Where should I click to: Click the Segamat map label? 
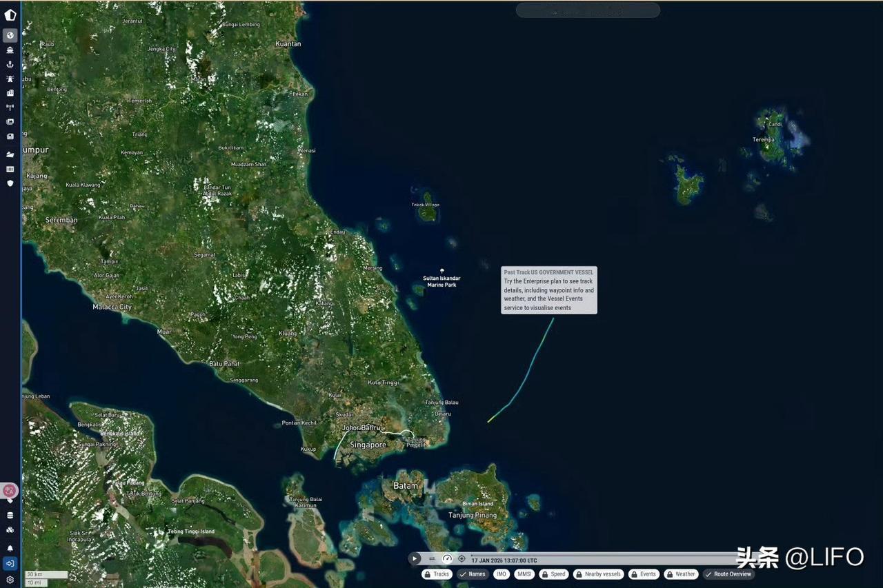click(205, 255)
